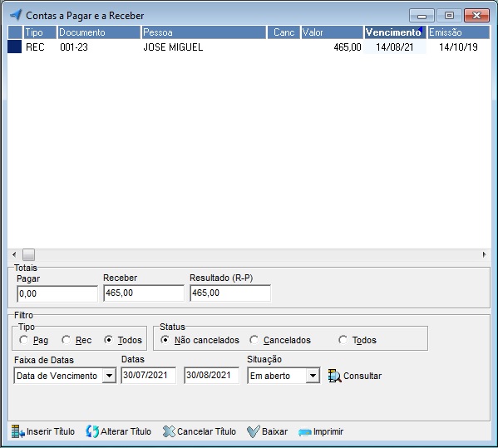Sort by Pessoa column header
498x448 pixels.
[204, 32]
